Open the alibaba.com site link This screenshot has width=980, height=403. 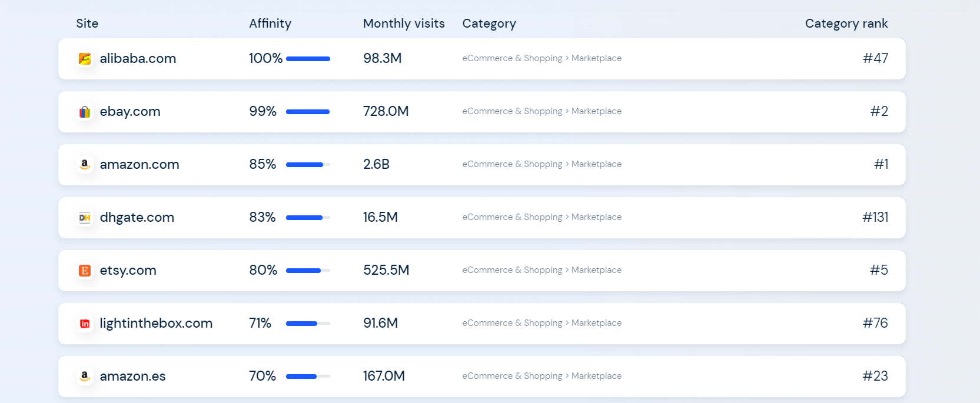click(x=138, y=58)
